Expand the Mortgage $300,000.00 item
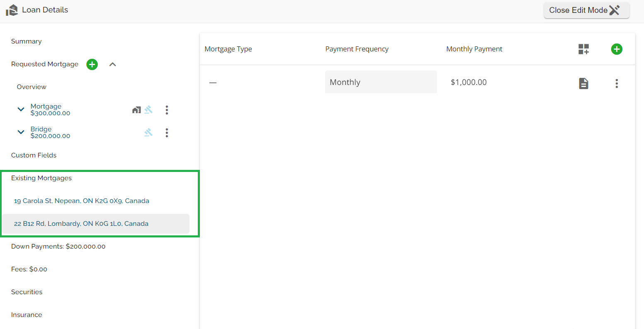The height and width of the screenshot is (329, 644). pyautogui.click(x=21, y=109)
